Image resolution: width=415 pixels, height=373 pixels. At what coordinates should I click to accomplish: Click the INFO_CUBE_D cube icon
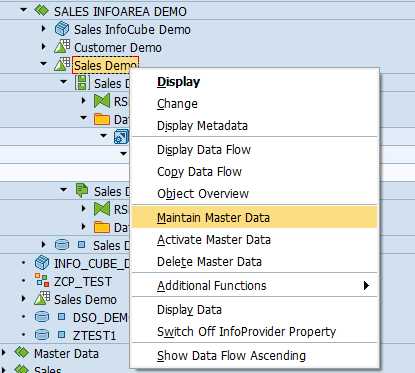(x=42, y=263)
